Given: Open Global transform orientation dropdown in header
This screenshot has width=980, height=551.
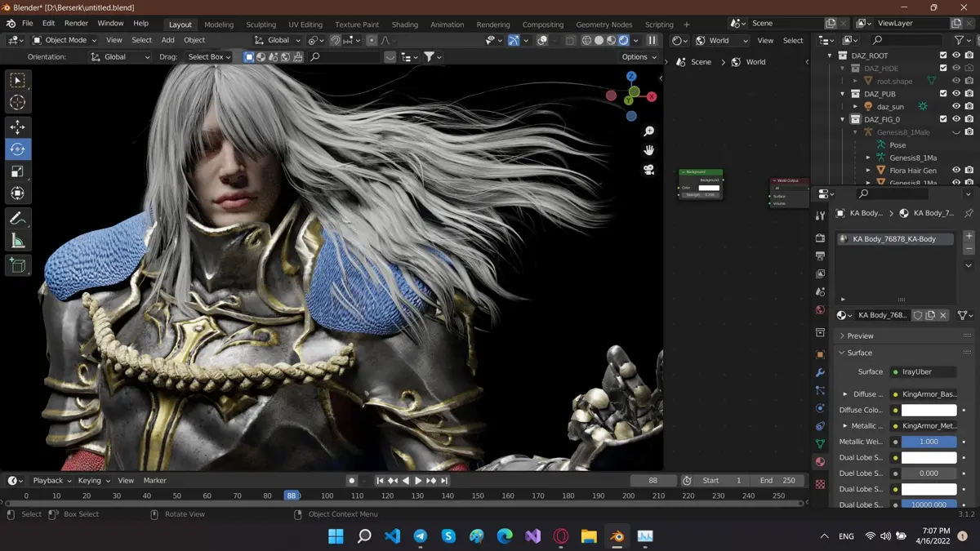Looking at the screenshot, I should 279,40.
